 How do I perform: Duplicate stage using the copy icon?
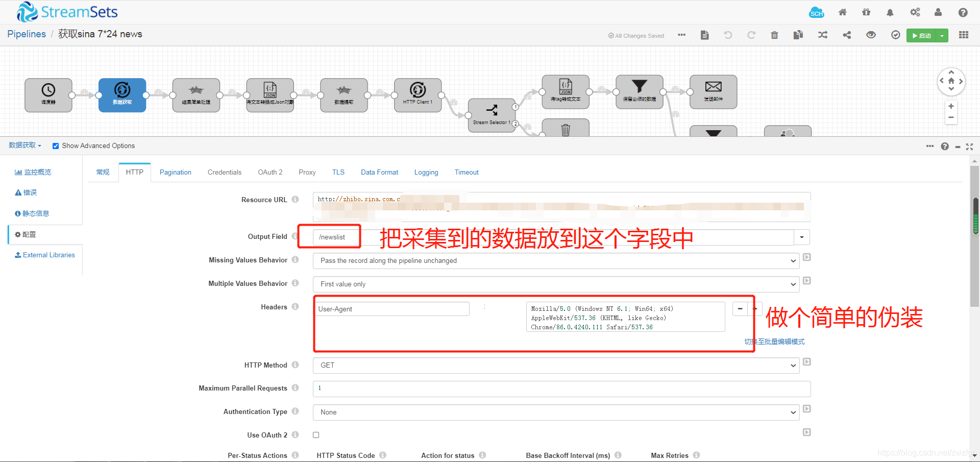pyautogui.click(x=798, y=35)
